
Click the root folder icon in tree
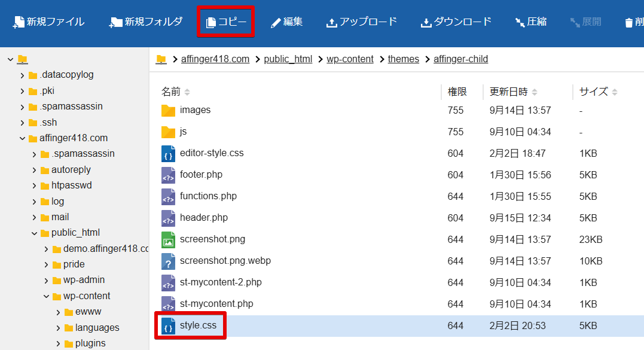(x=23, y=60)
